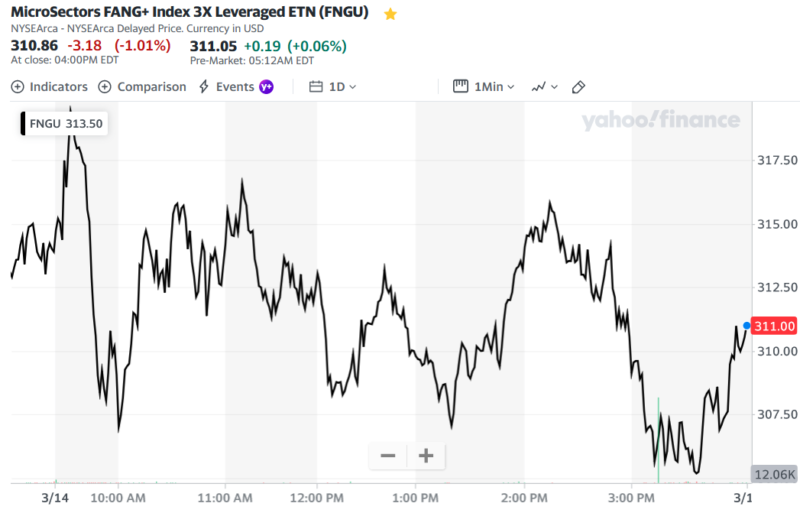Click the calendar icon beside 1D
Viewport: 800px width, 513px height.
316,87
